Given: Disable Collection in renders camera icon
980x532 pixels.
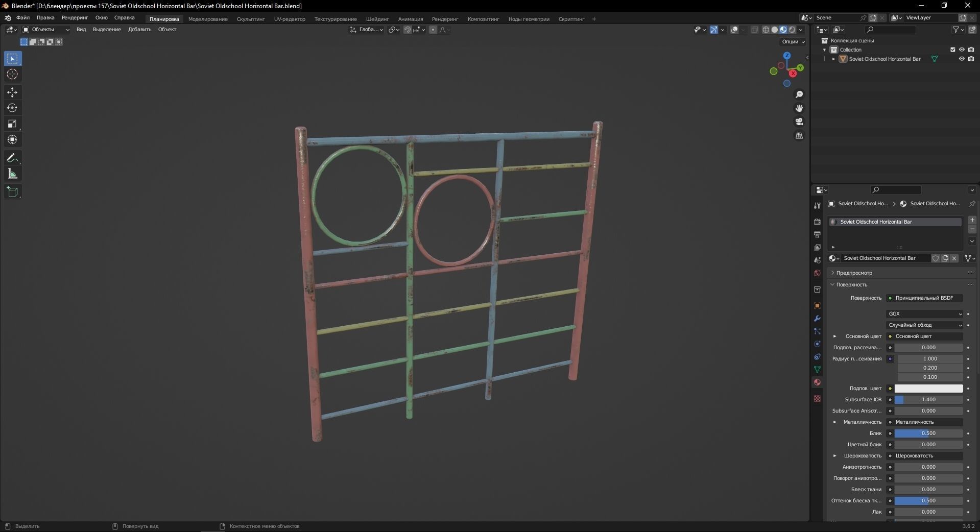Looking at the screenshot, I should pyautogui.click(x=971, y=50).
